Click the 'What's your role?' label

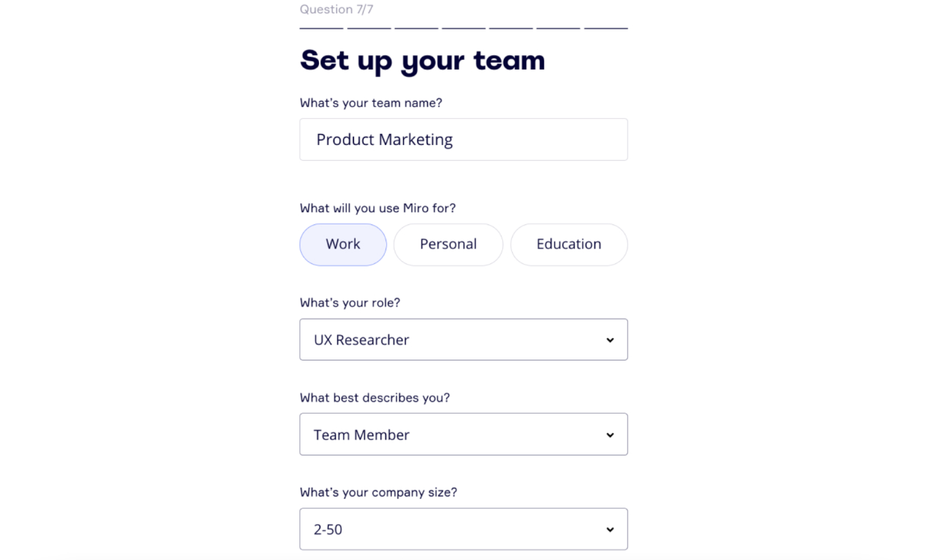(349, 303)
